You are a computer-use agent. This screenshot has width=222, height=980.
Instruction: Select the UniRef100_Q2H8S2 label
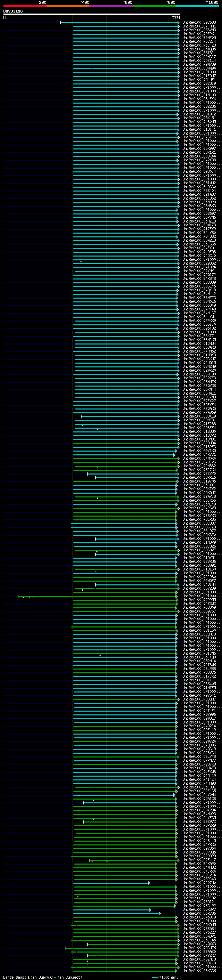tap(199, 466)
